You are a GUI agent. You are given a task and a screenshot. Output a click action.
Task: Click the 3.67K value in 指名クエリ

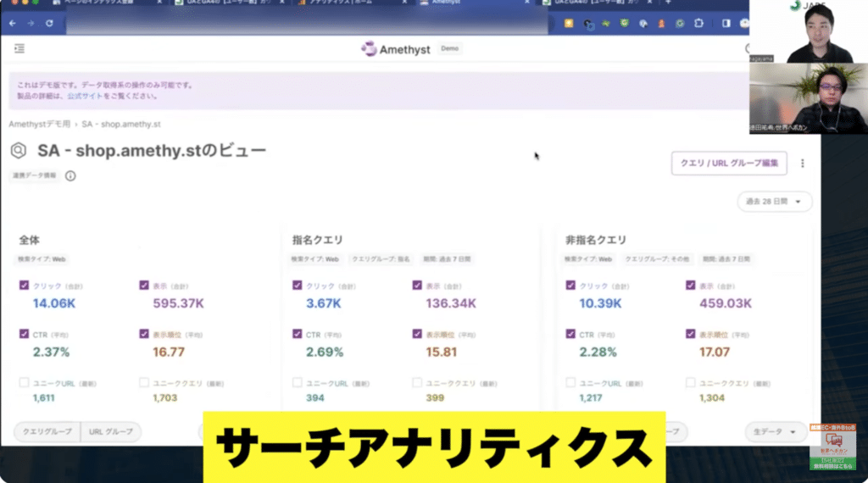point(323,303)
